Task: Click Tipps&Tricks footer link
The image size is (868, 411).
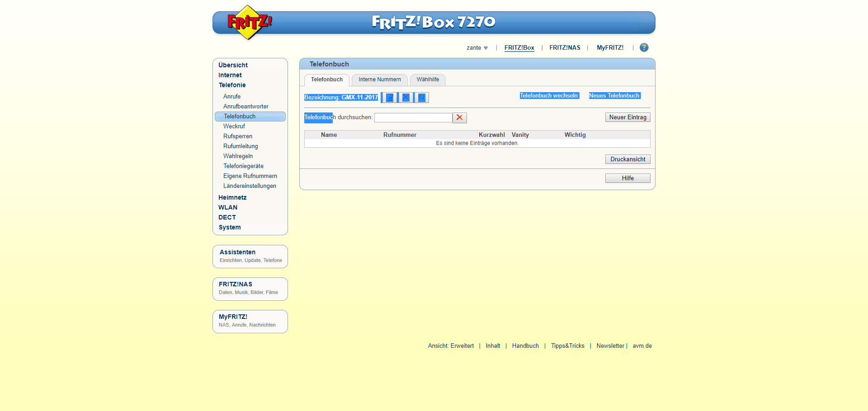Action: pyautogui.click(x=567, y=346)
